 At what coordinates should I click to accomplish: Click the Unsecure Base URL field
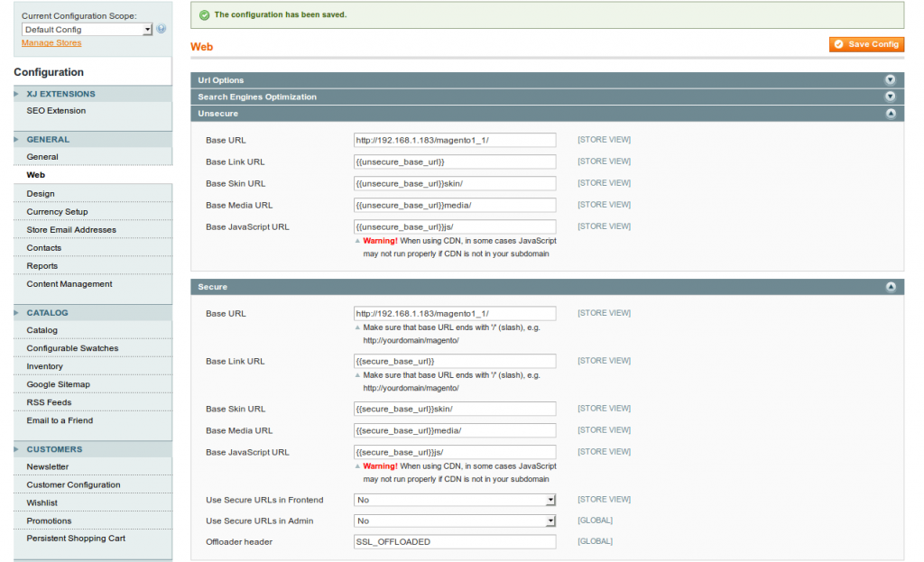(455, 141)
